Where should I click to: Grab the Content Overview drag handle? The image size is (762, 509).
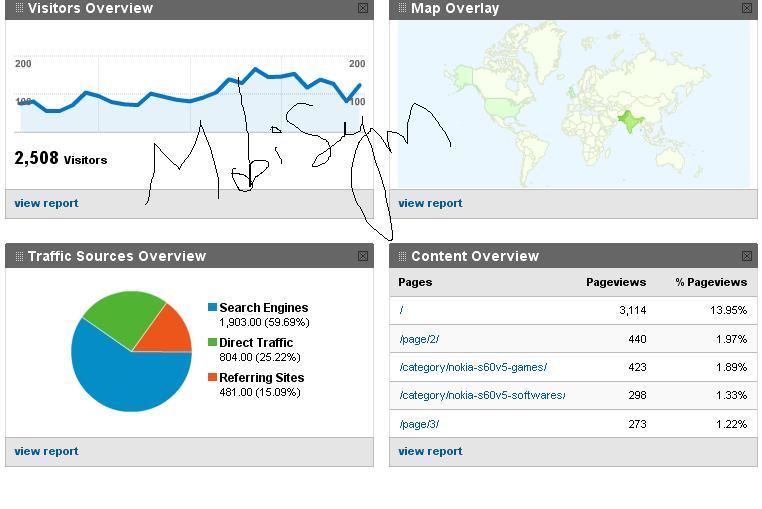tap(403, 256)
